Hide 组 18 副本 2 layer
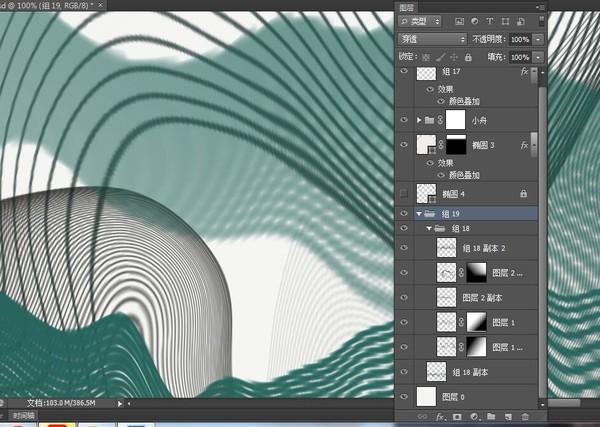This screenshot has width=600, height=427. point(404,248)
